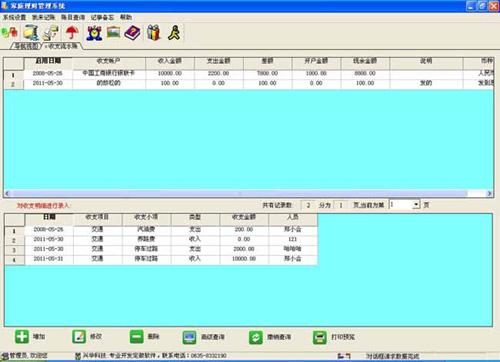Screen dimensions: 500x362
Task: Open the 帮助 menu
Action: tap(126, 17)
